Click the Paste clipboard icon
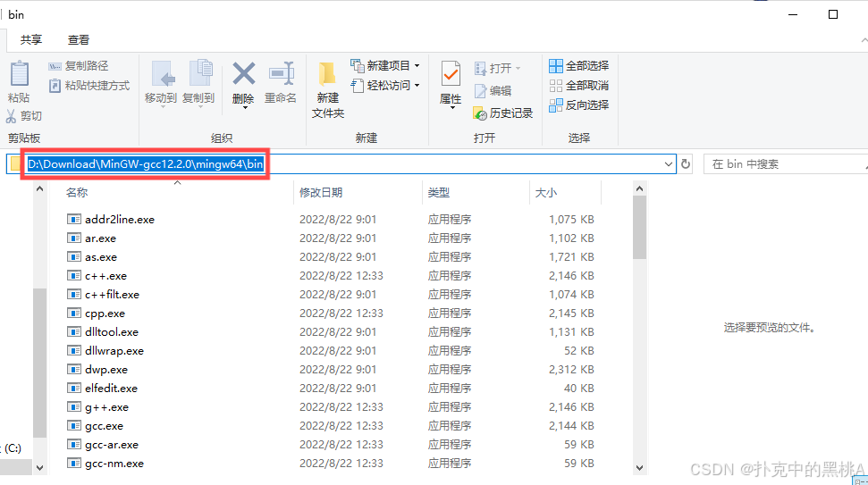 tap(20, 74)
